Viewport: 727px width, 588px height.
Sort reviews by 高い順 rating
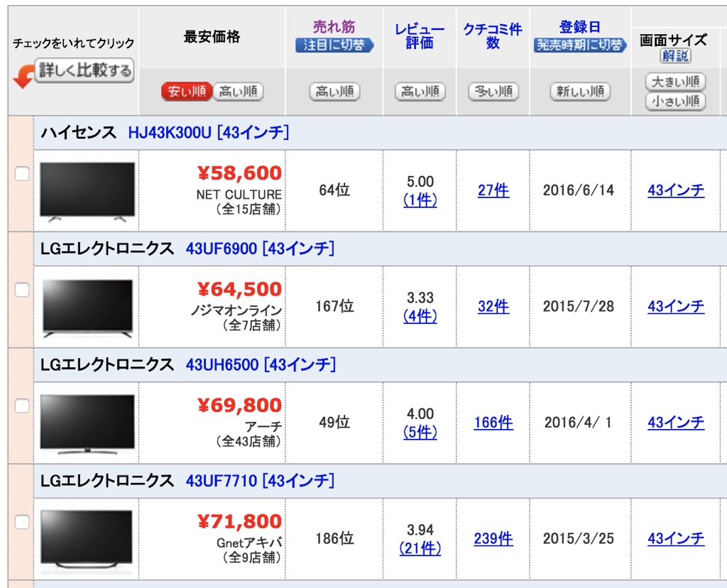tap(419, 91)
